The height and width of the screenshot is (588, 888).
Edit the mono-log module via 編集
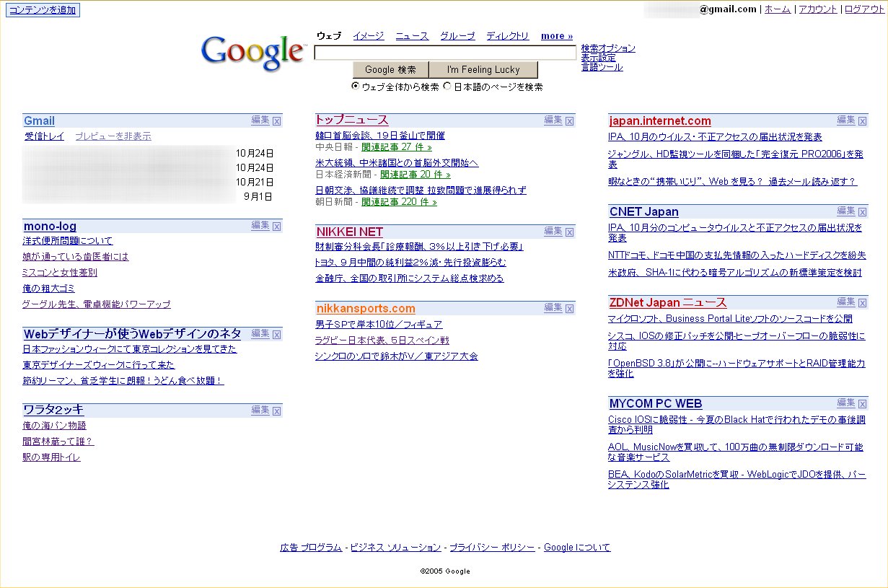click(x=260, y=226)
